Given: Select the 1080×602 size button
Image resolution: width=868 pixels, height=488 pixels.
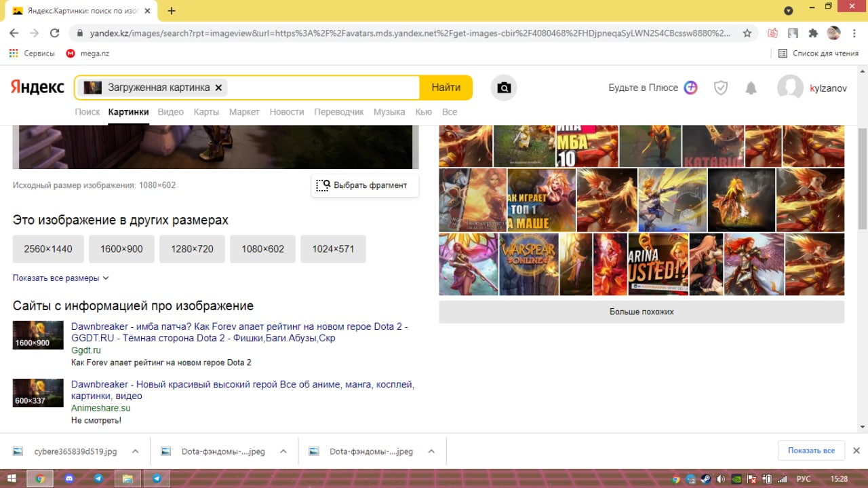Looking at the screenshot, I should (x=262, y=249).
